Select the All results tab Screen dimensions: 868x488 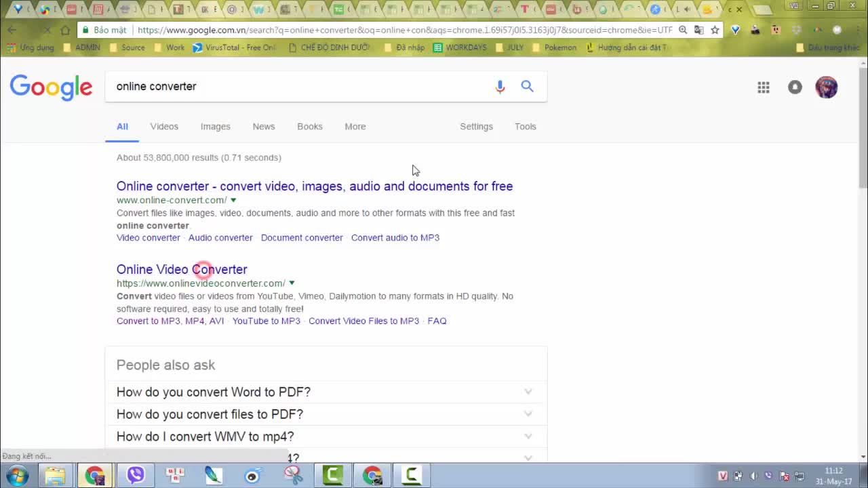click(x=122, y=127)
